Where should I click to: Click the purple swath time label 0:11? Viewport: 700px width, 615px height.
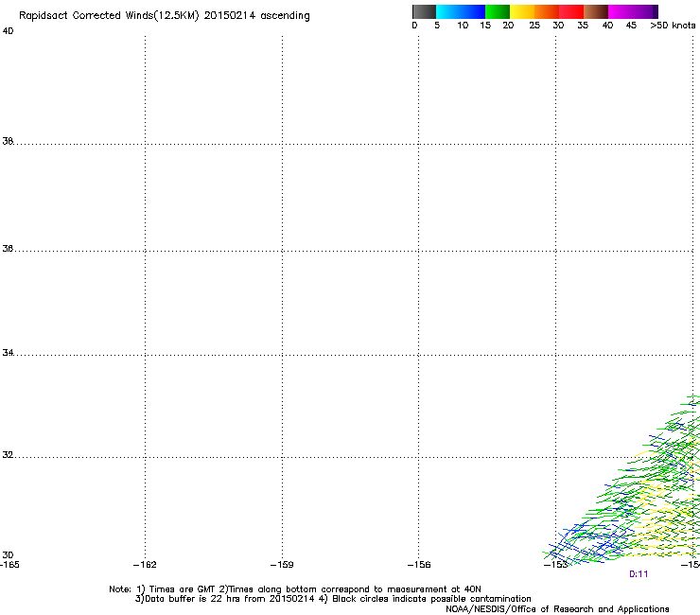tap(639, 574)
